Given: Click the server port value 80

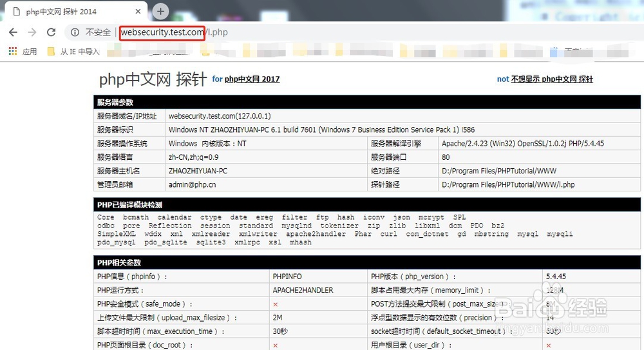Looking at the screenshot, I should tap(446, 157).
